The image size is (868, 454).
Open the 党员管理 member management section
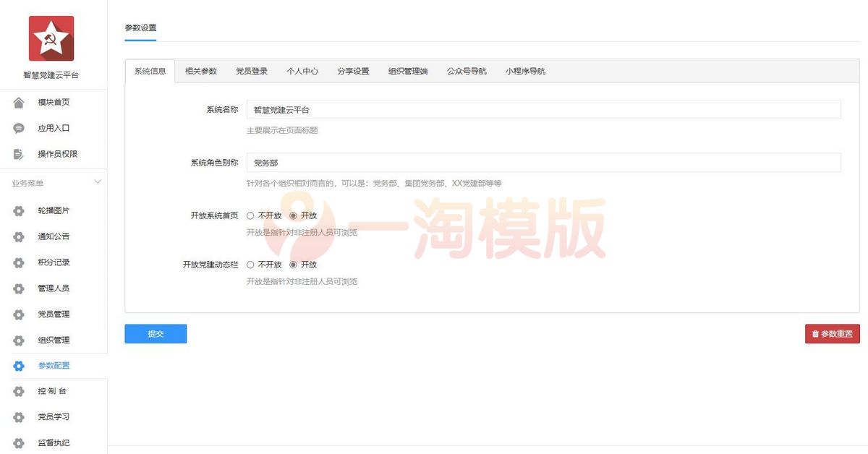click(54, 314)
